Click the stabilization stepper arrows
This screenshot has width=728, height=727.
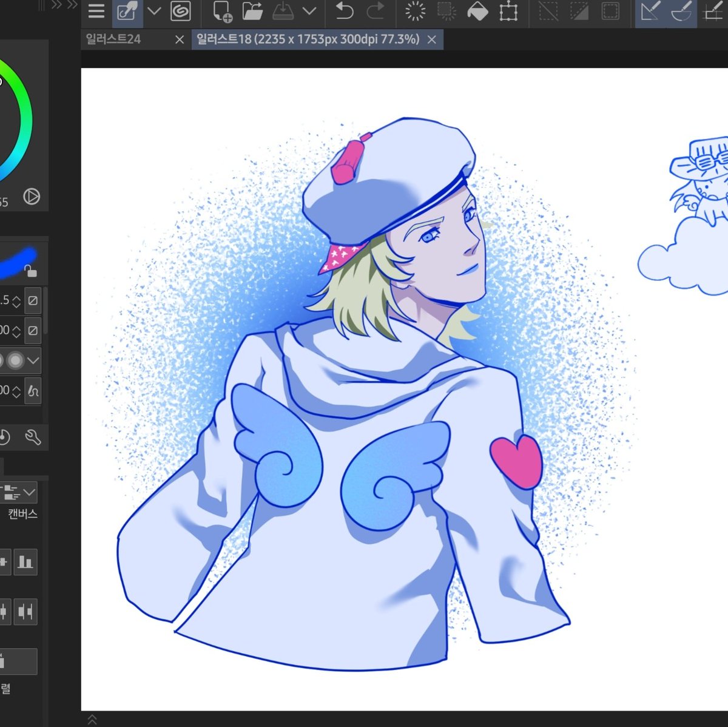coord(16,391)
